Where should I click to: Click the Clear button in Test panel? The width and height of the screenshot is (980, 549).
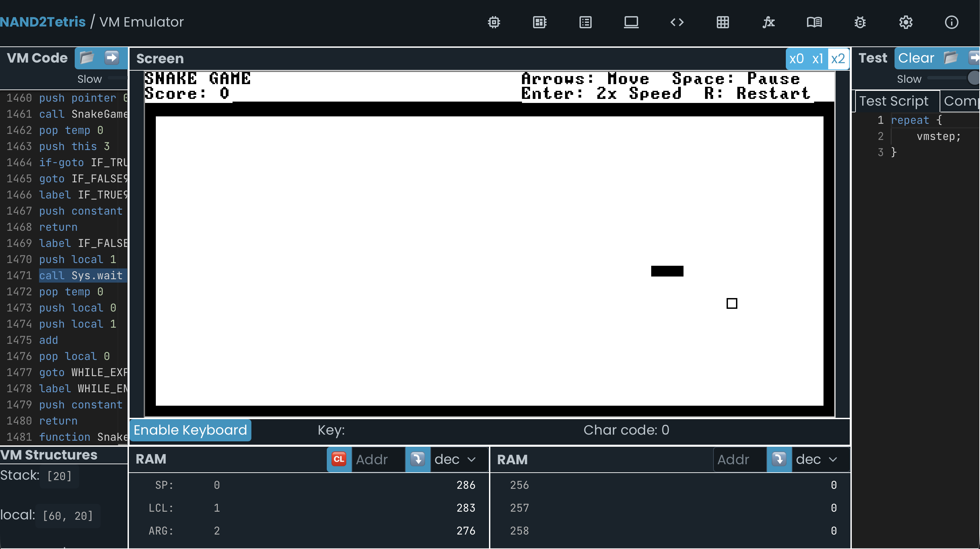coord(916,58)
